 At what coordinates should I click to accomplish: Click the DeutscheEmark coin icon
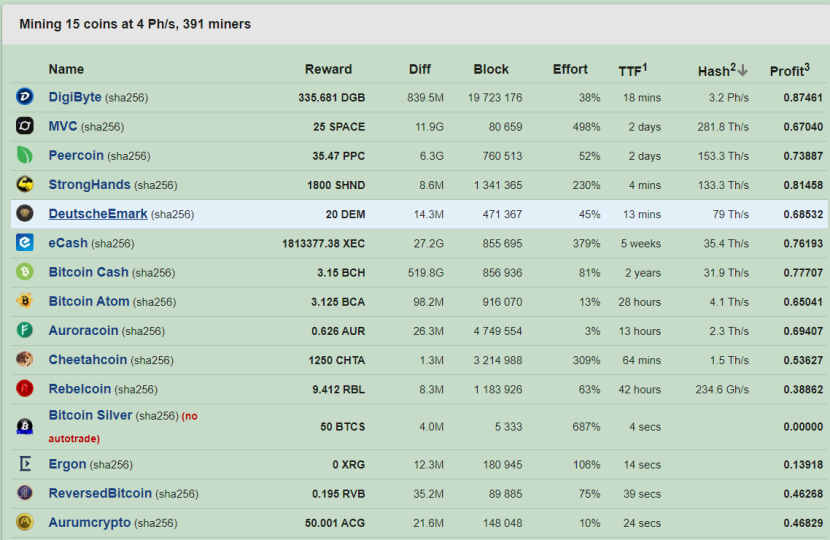click(x=25, y=213)
